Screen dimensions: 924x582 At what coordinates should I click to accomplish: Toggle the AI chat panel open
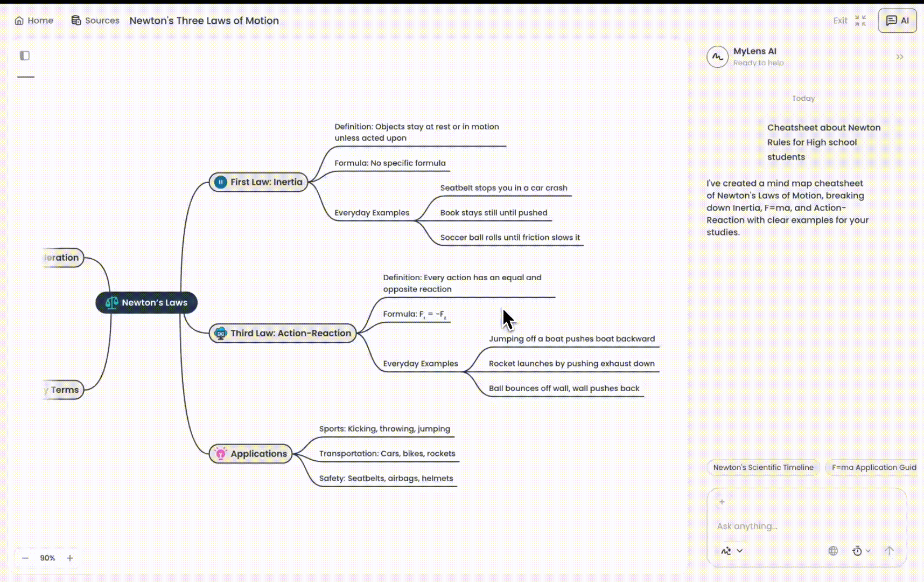(x=897, y=20)
